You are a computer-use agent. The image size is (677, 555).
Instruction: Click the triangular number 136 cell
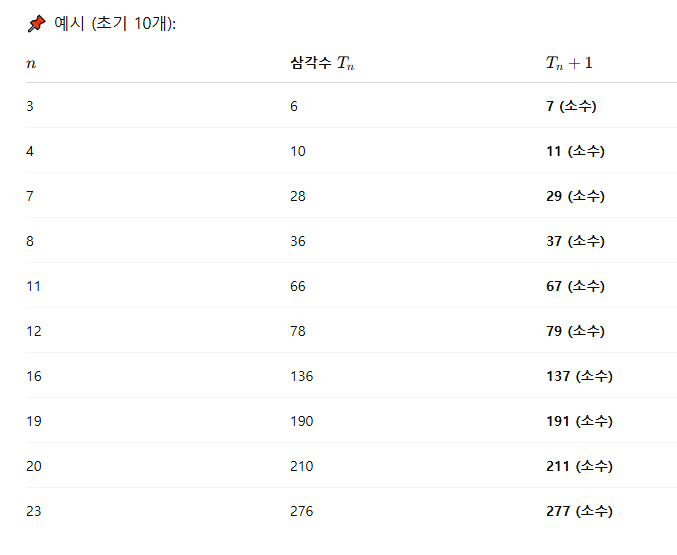coord(301,376)
